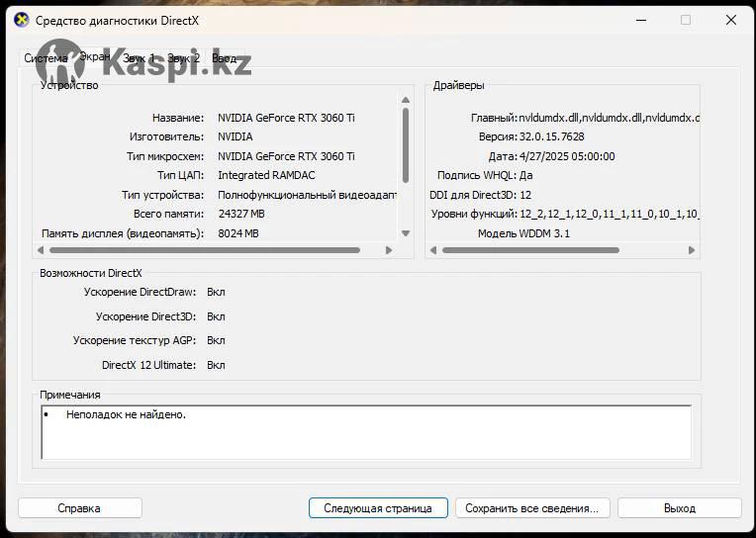Screen dimensions: 756x538
Task: Switch to the Система tab
Action: [x=46, y=58]
